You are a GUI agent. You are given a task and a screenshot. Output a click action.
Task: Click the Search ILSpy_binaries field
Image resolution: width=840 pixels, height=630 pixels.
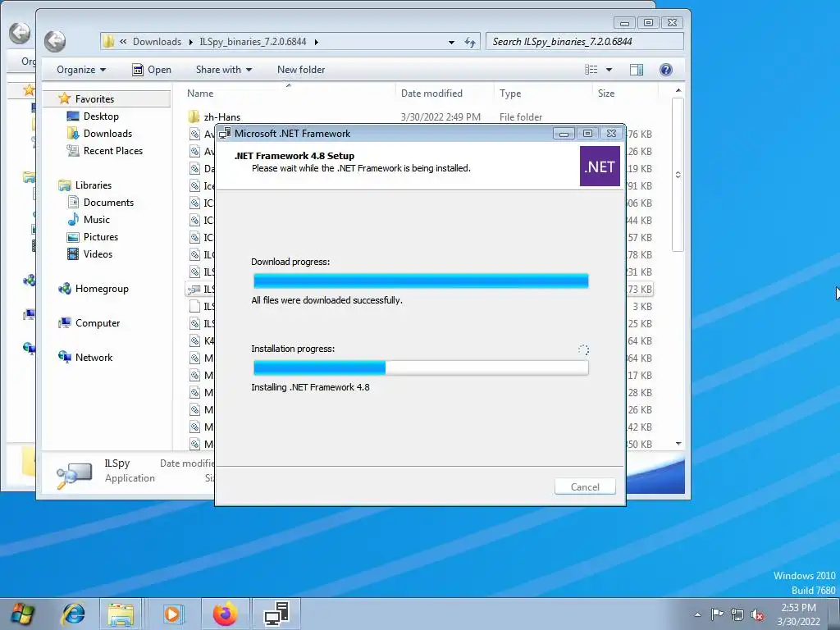(584, 41)
